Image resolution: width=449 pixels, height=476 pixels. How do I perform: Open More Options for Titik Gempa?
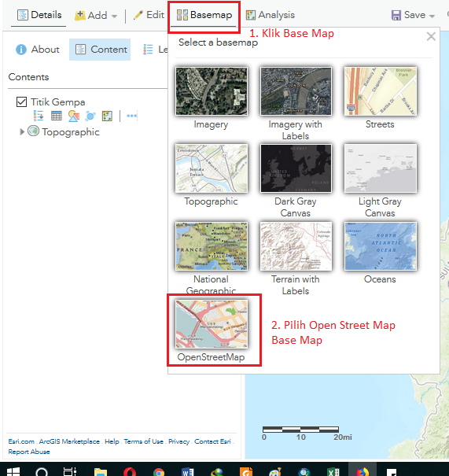[x=132, y=116]
